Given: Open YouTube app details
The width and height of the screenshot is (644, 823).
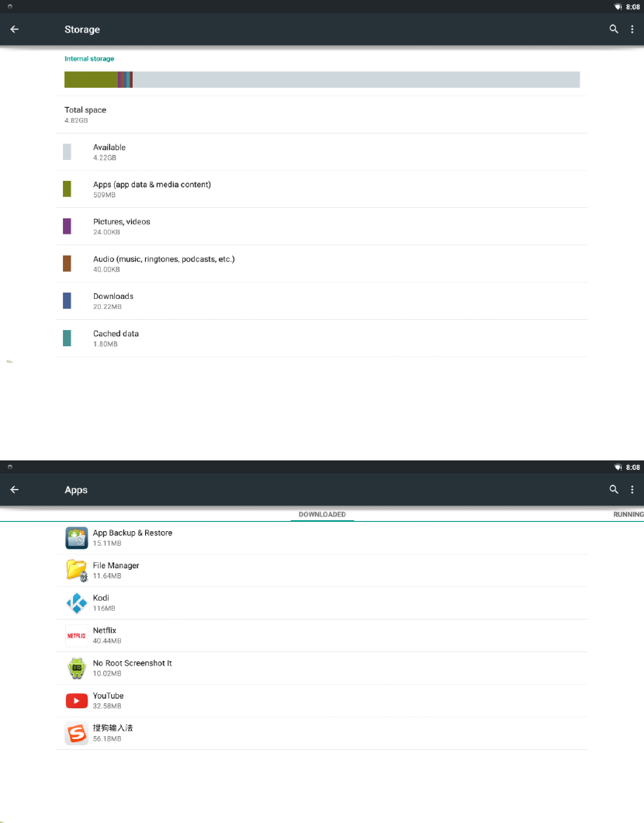Looking at the screenshot, I should 322,700.
